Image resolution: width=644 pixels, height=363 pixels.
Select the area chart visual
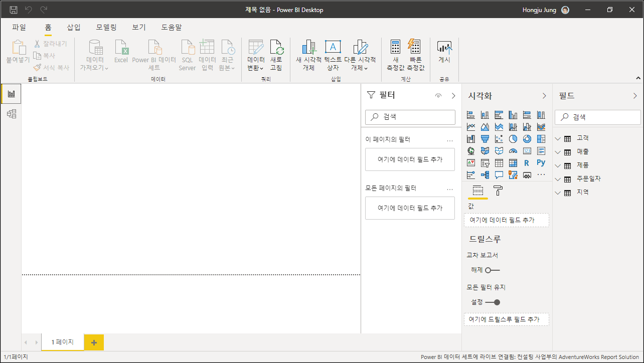tap(485, 127)
